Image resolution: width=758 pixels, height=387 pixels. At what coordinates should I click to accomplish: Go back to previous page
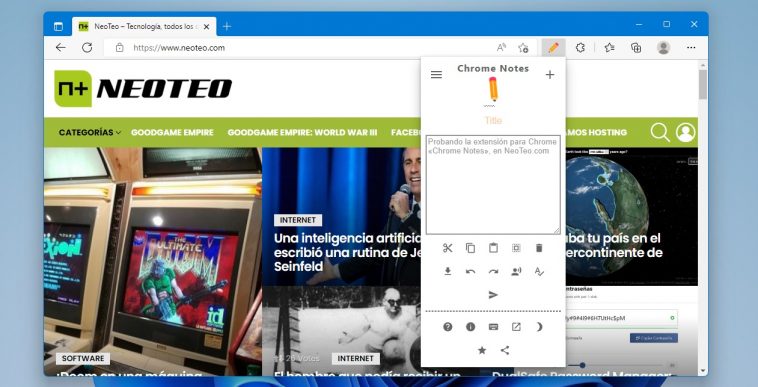(60, 48)
